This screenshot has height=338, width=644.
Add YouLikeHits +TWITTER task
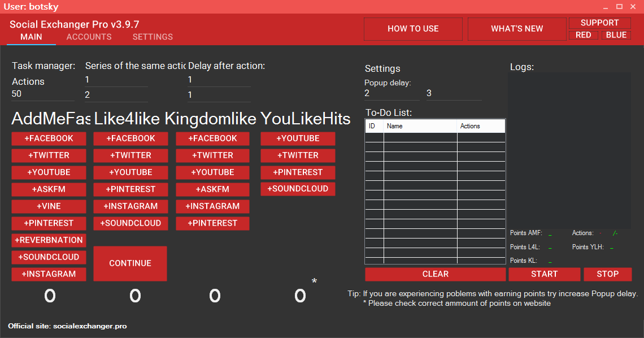click(x=298, y=155)
